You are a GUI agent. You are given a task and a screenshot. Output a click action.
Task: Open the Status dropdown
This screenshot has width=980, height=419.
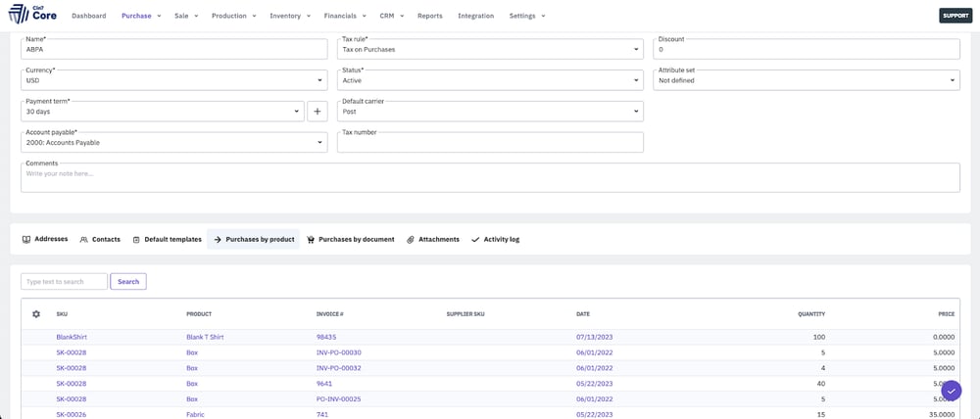490,80
